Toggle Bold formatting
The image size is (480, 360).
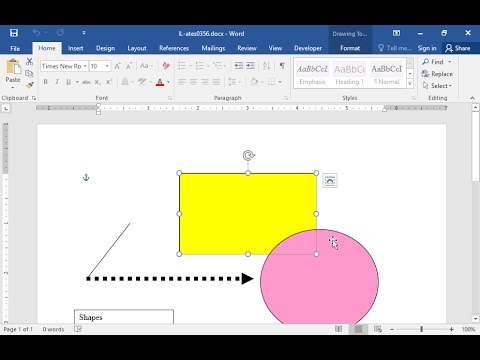[x=46, y=82]
